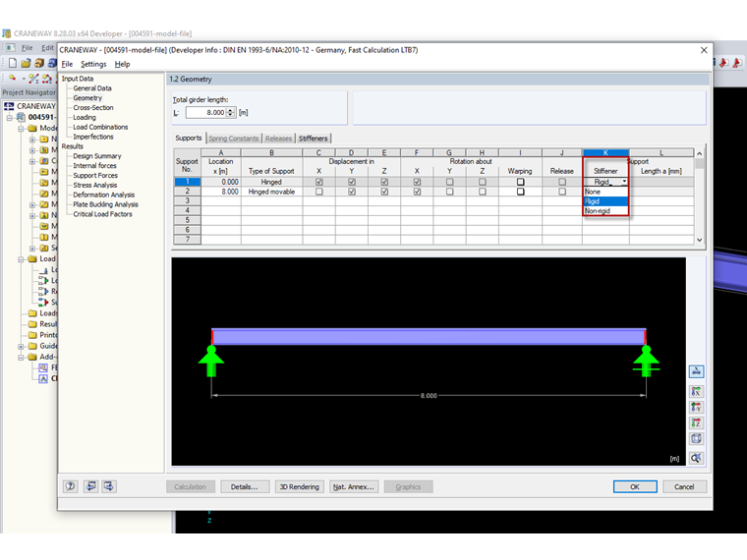Check Rotation about Y for support 1
Viewport: 747px width, 560px height.
(450, 182)
